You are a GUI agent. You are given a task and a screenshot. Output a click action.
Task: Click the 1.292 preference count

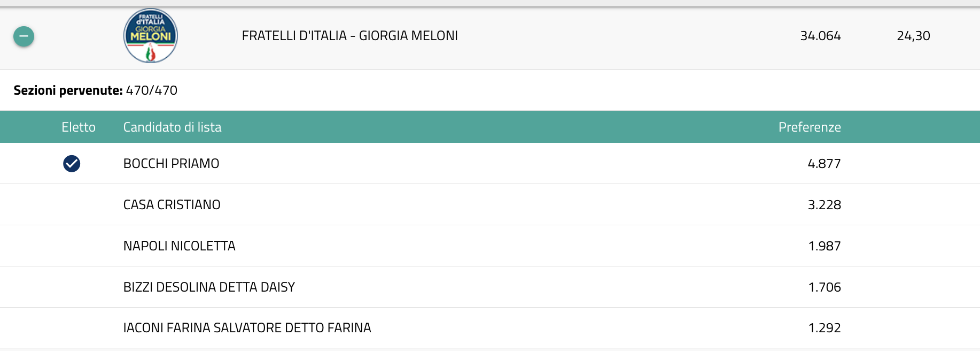825,328
